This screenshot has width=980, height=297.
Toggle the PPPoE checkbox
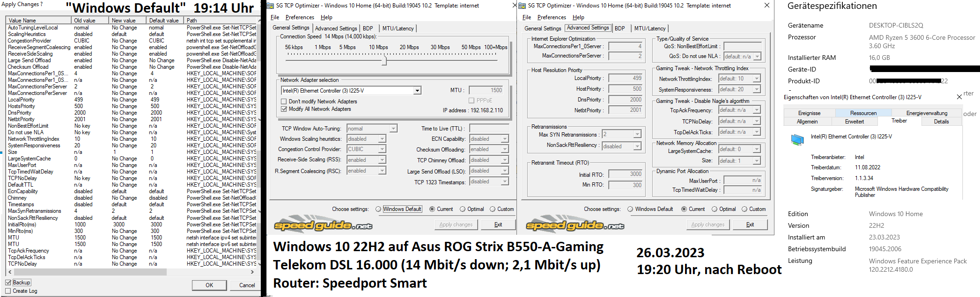(472, 101)
